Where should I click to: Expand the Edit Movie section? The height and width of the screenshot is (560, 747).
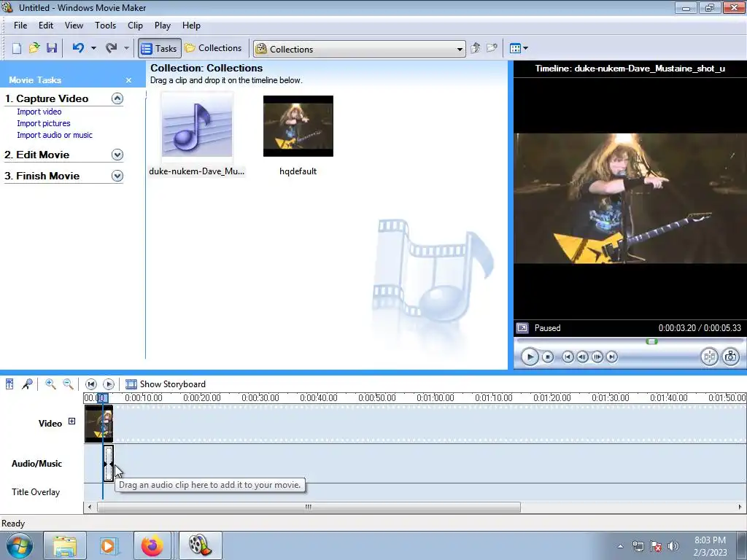click(117, 155)
